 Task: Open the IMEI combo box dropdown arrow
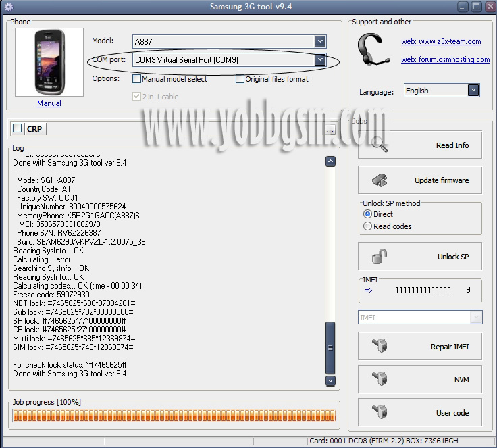pos(476,317)
